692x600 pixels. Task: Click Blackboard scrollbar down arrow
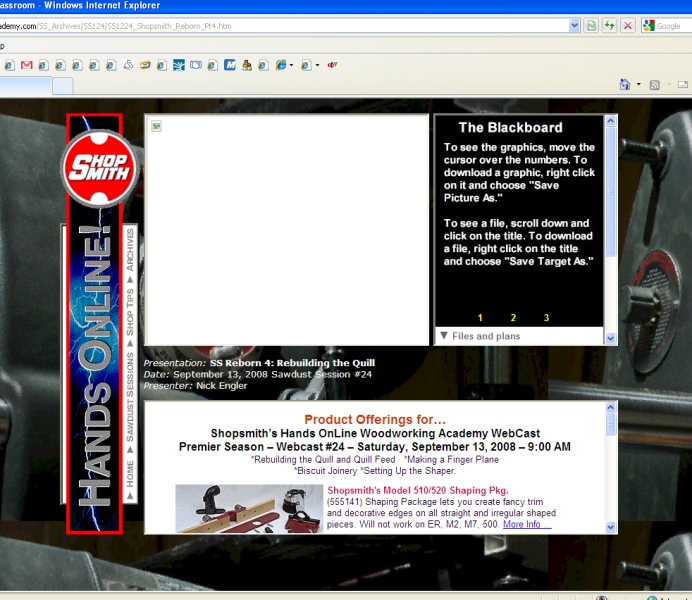tap(610, 339)
